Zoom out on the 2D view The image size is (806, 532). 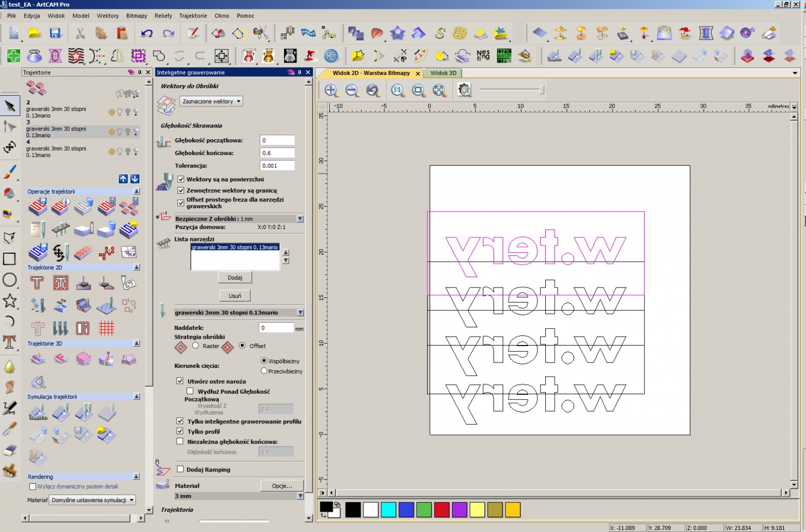coord(352,91)
